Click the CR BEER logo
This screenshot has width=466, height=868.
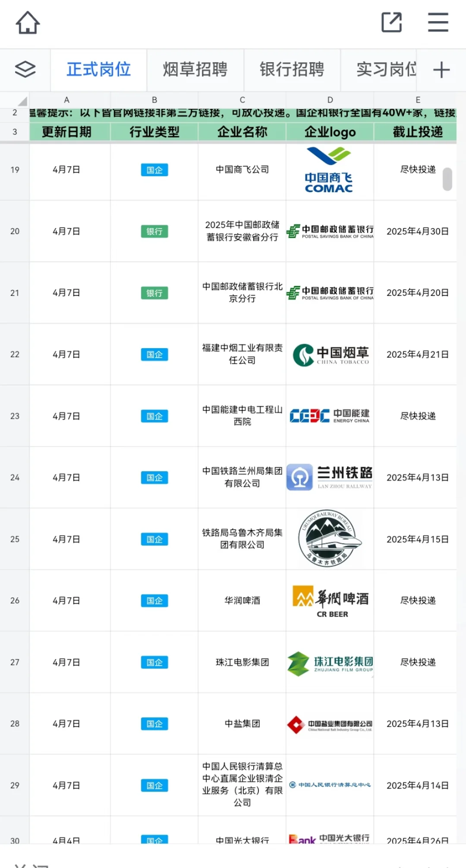(331, 601)
